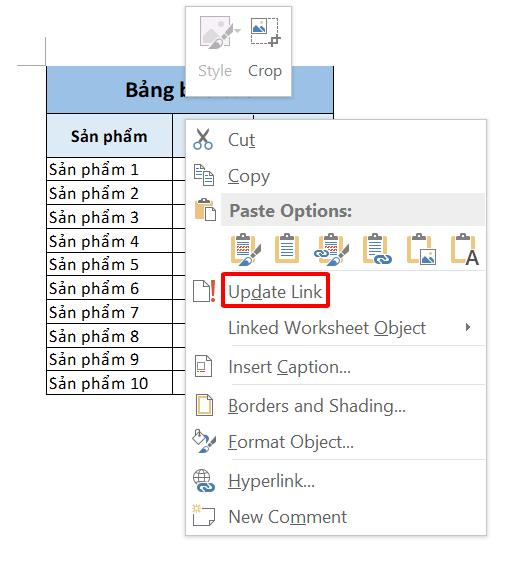Click the scissors Cut icon
This screenshot has height=571, width=519.
click(203, 139)
